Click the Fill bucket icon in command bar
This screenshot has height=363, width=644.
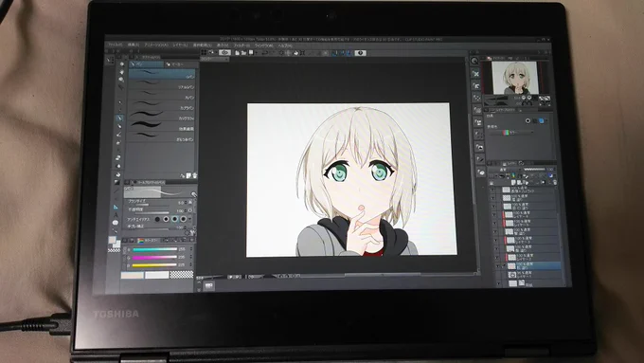point(295,53)
